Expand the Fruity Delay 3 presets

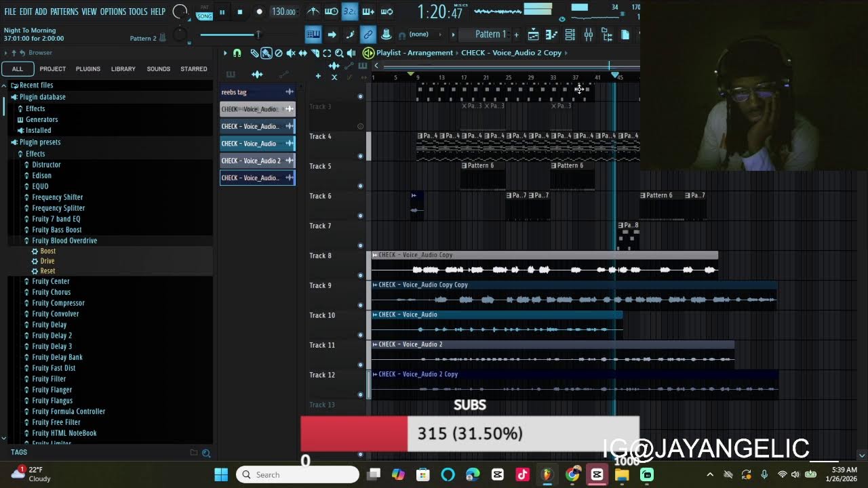(52, 346)
